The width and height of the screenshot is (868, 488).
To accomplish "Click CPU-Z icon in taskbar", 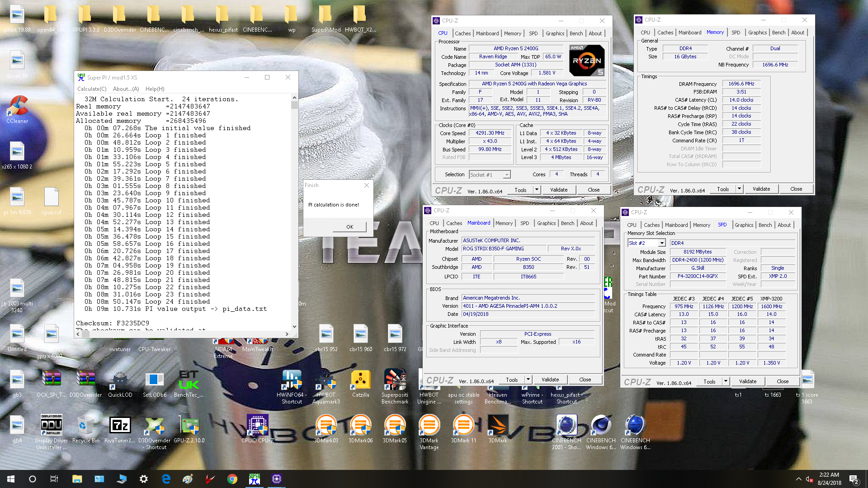I will [x=277, y=479].
